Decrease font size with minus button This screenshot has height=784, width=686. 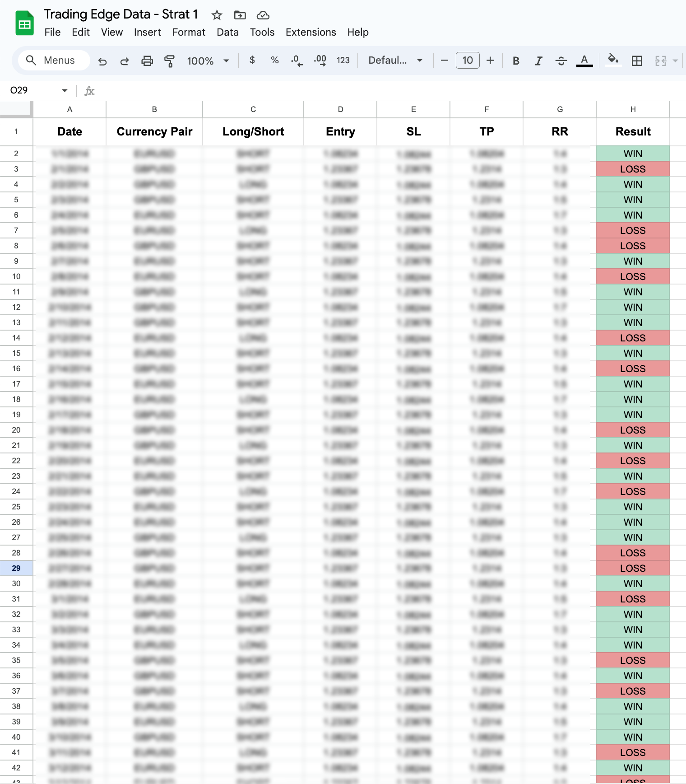pos(445,61)
